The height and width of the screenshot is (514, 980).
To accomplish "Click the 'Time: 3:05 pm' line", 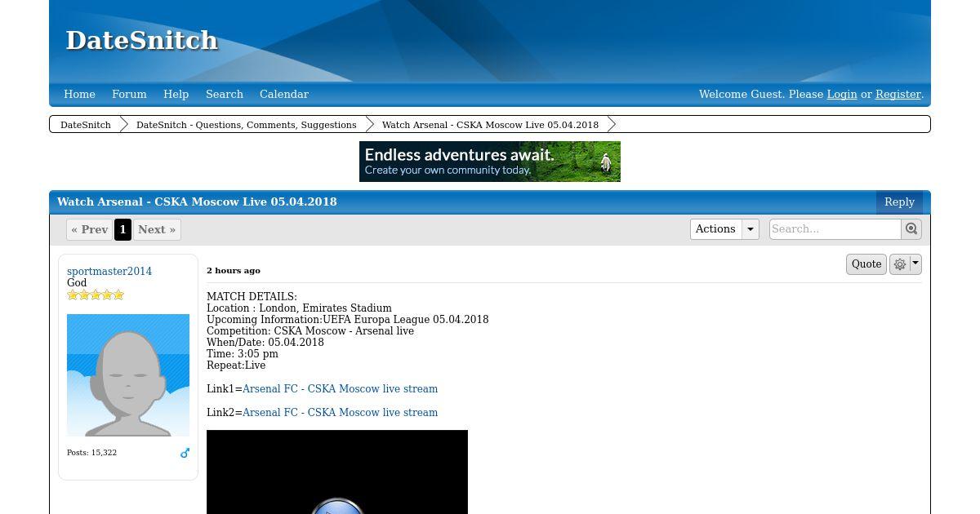I will coord(243,354).
